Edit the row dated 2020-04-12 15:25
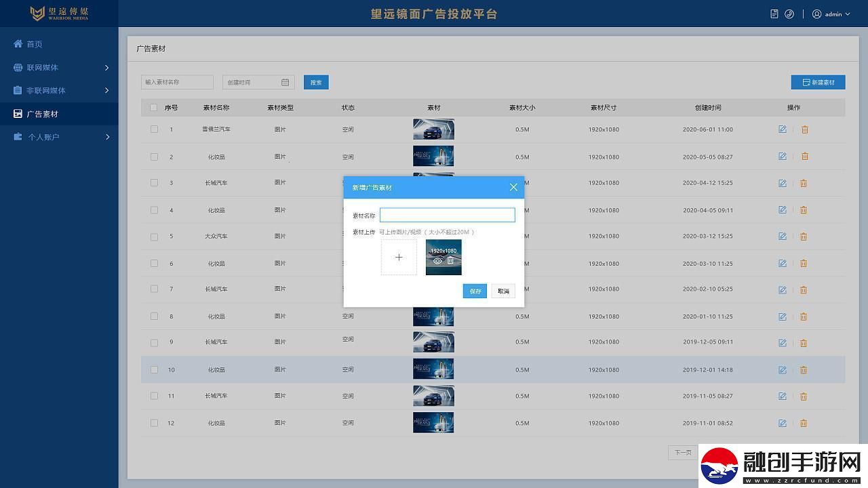The width and height of the screenshot is (868, 488). (x=783, y=183)
